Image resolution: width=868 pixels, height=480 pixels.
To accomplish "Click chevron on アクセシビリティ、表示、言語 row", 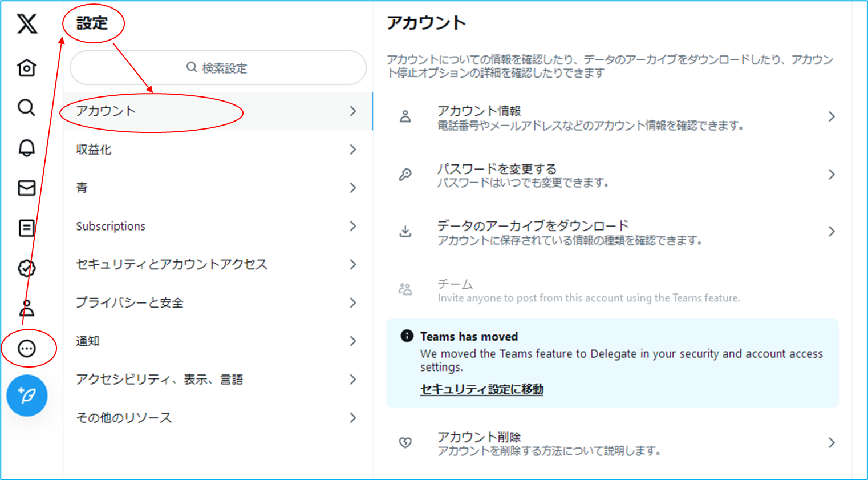I will point(353,379).
